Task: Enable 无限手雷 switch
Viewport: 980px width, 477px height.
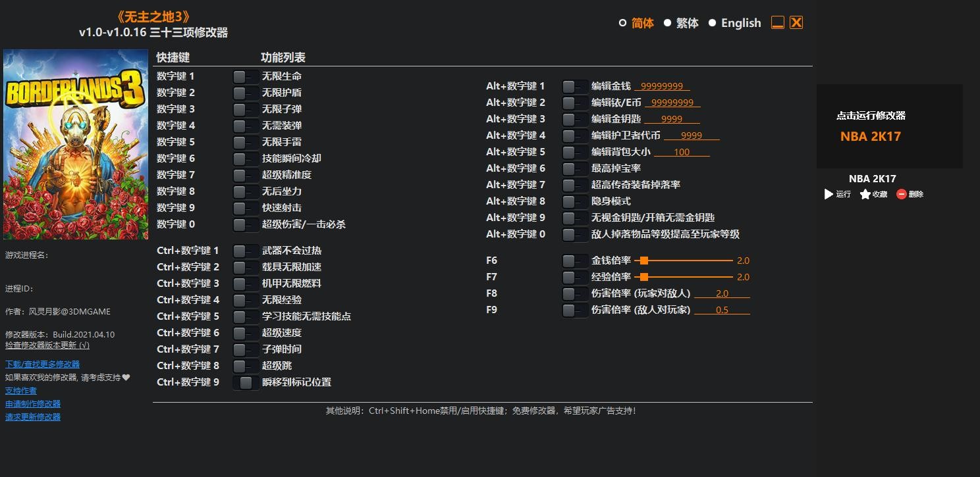Action: pos(245,142)
